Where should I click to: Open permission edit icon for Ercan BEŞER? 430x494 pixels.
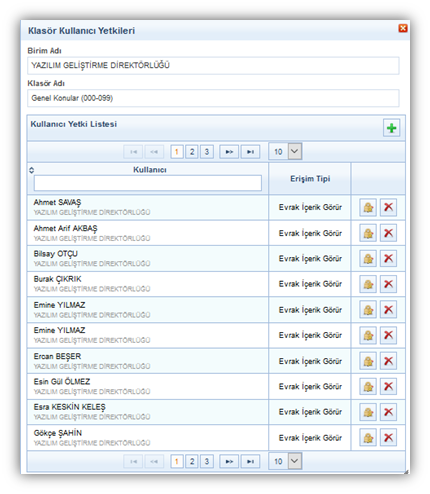[x=368, y=361]
